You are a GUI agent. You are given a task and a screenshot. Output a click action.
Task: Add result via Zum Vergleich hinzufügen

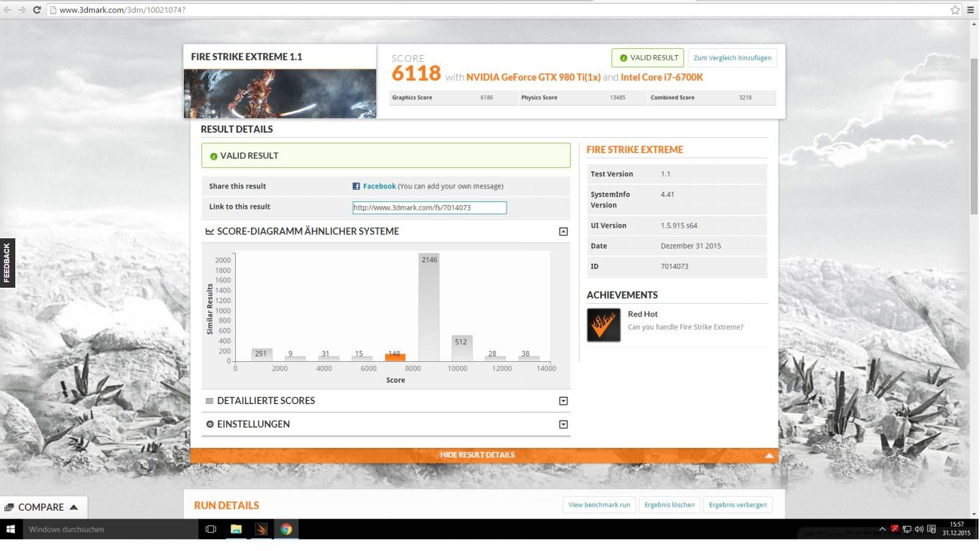tap(732, 58)
